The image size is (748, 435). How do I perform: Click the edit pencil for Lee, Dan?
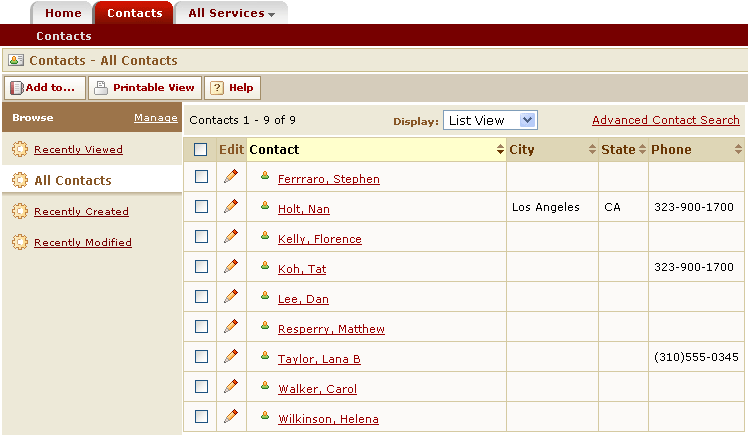[231, 296]
